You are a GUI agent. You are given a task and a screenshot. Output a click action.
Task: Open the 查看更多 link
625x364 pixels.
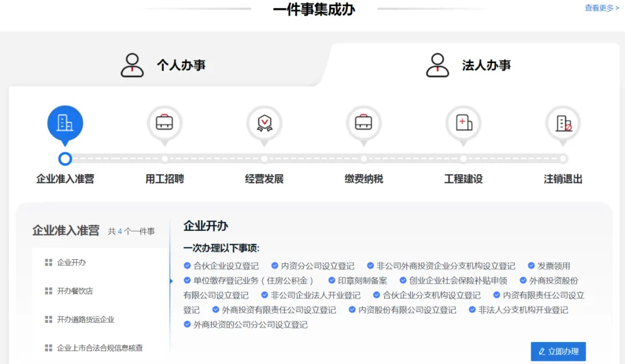601,8
